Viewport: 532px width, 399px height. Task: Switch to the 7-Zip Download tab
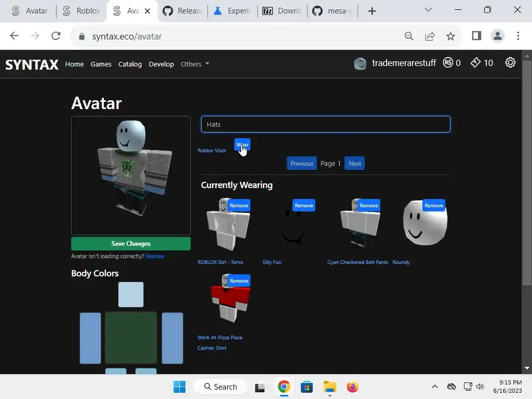282,11
